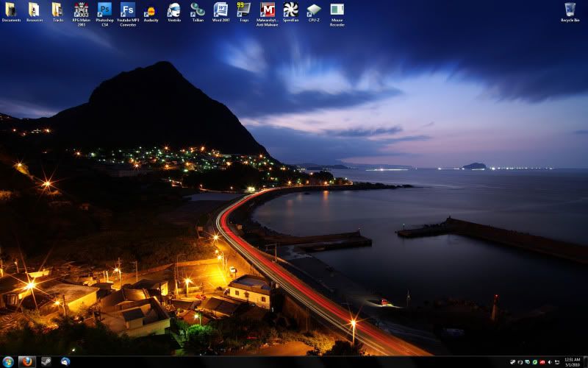Click the Youtube MP3 Converter icon
This screenshot has height=368, width=588.
(x=128, y=10)
